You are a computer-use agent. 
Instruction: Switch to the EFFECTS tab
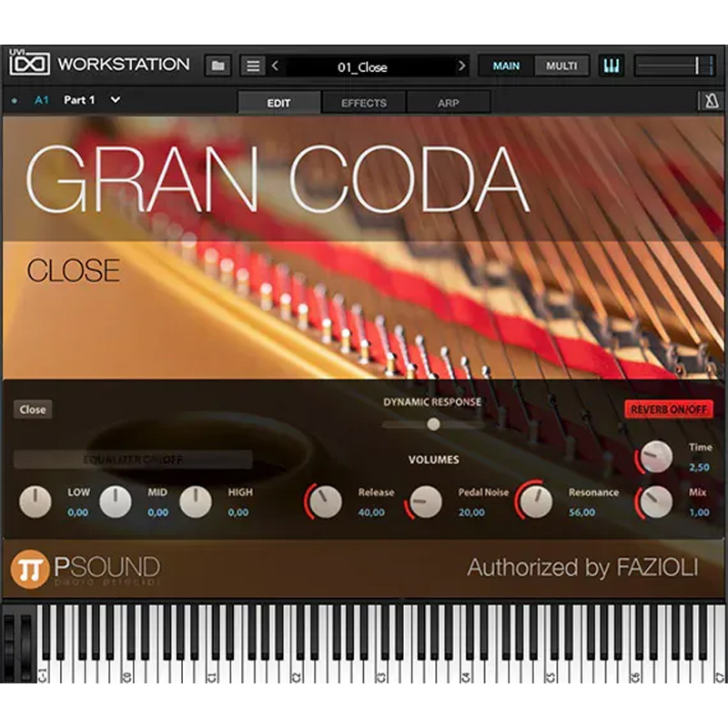[363, 103]
